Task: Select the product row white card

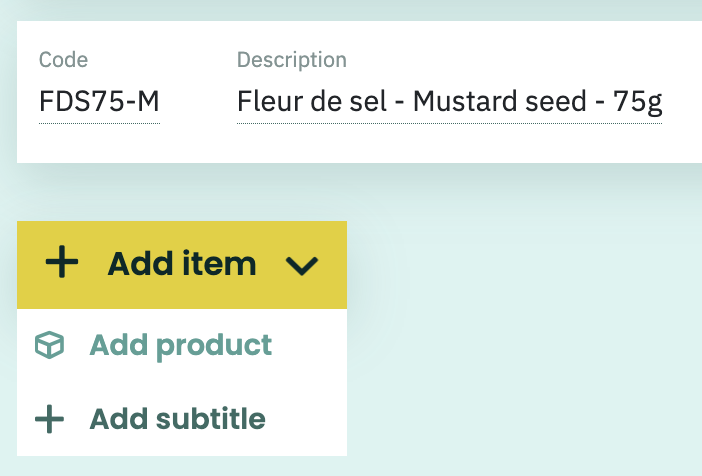Action: coord(360,92)
